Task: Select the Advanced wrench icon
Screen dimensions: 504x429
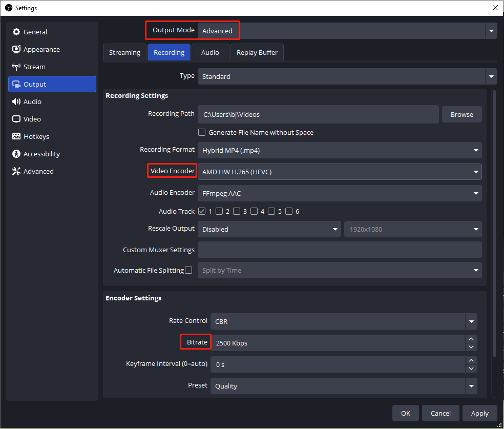Action: [16, 171]
